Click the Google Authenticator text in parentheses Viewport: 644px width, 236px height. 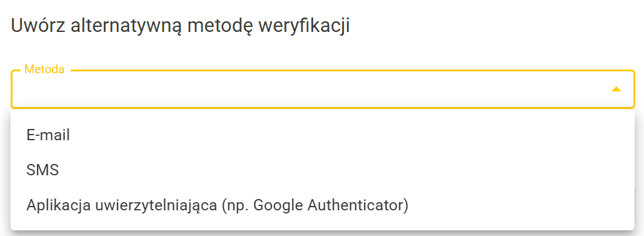coord(329,205)
